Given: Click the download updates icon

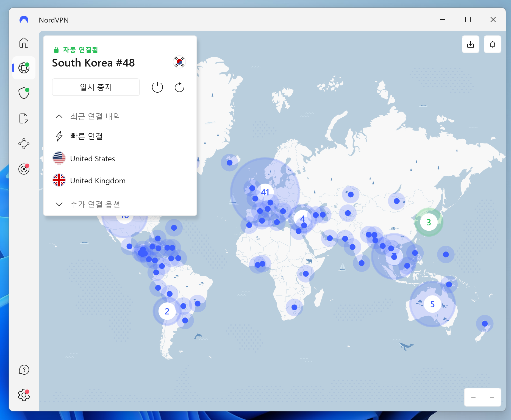Looking at the screenshot, I should click(471, 44).
